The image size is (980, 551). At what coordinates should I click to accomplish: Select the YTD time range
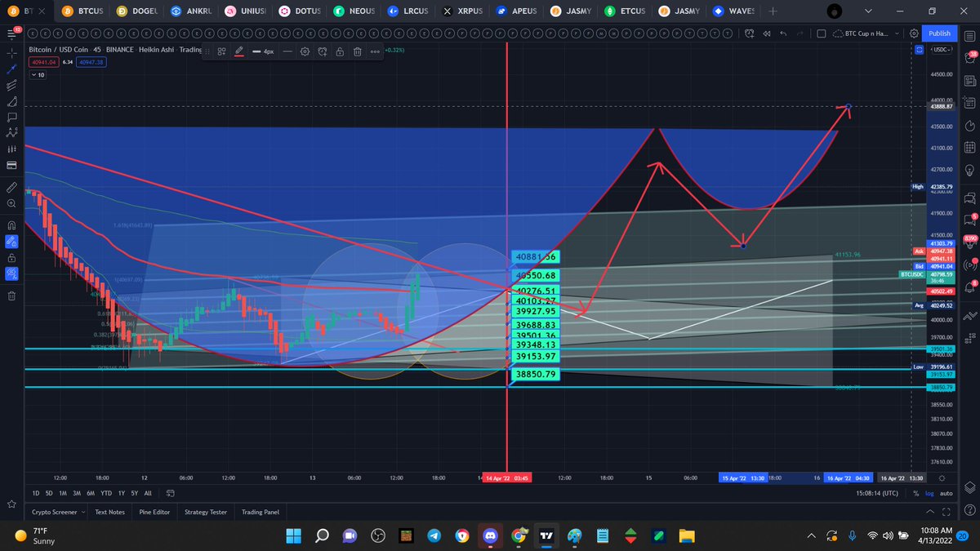(x=105, y=493)
